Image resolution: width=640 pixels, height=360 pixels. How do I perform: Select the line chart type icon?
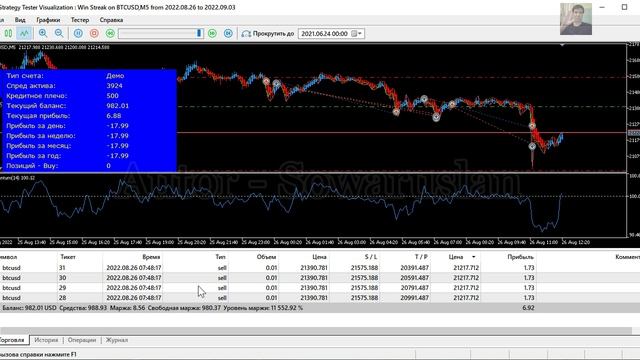[24, 33]
